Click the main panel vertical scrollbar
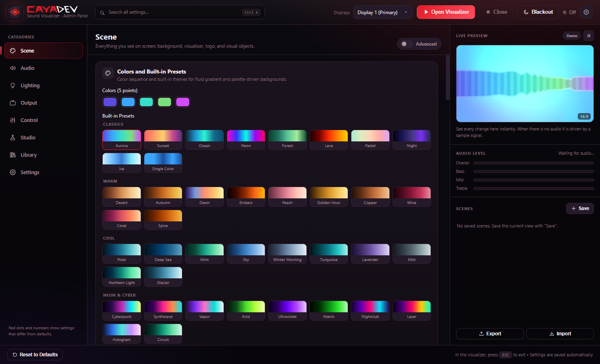Image resolution: width=600 pixels, height=364 pixels. click(x=448, y=78)
